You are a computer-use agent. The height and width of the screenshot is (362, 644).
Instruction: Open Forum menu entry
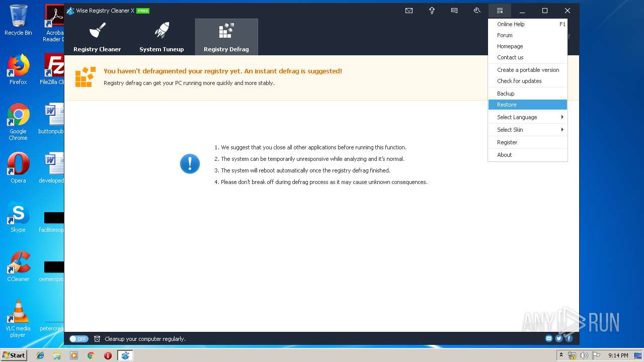(x=528, y=35)
